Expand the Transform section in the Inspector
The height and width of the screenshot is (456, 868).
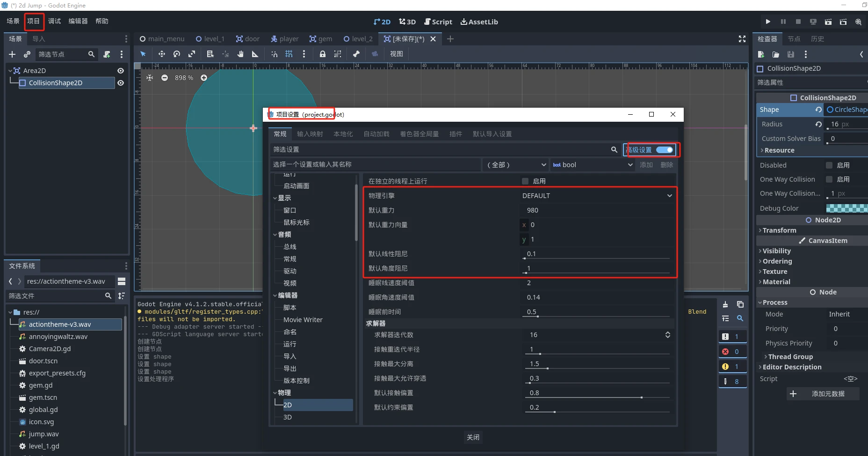coord(779,230)
